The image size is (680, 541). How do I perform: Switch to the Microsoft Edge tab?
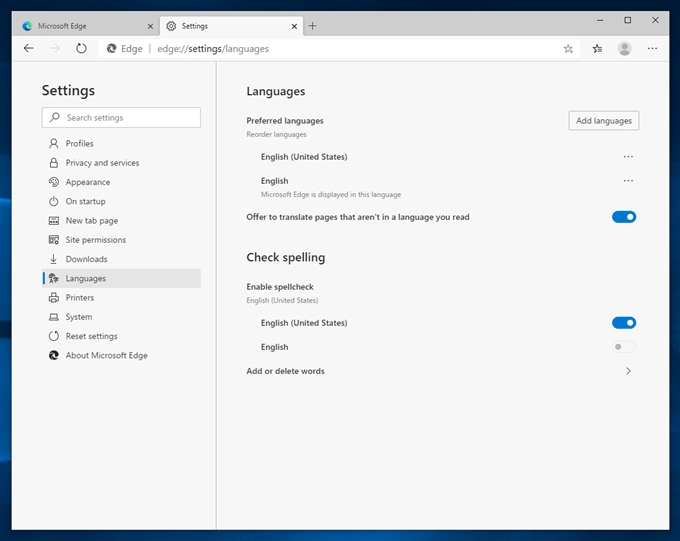(x=86, y=26)
